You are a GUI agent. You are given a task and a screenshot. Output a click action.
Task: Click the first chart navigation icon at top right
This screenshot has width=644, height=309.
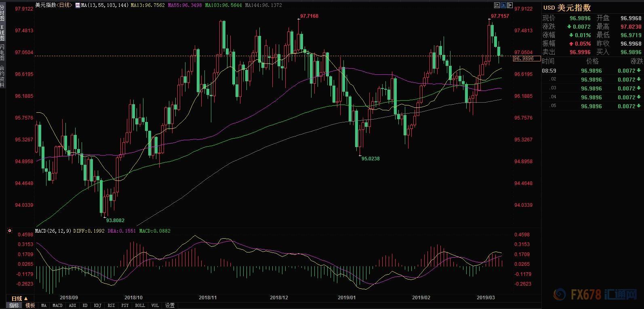[497, 5]
